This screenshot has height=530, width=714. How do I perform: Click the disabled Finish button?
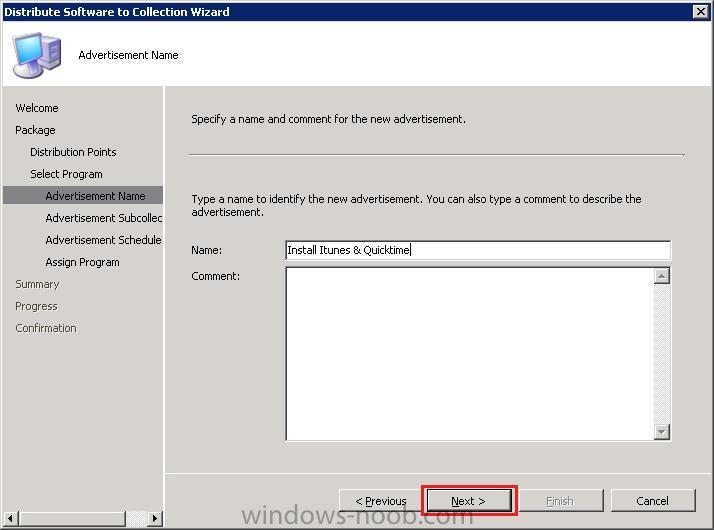pos(561,500)
